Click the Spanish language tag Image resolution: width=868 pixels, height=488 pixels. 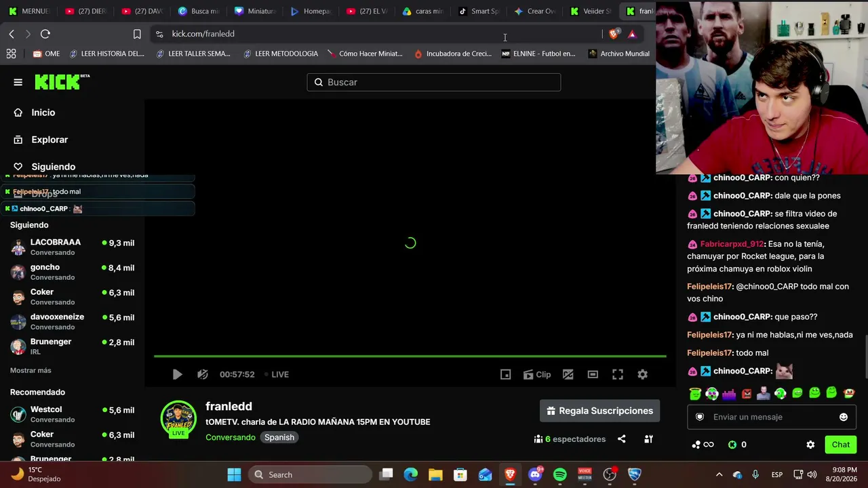(x=279, y=437)
